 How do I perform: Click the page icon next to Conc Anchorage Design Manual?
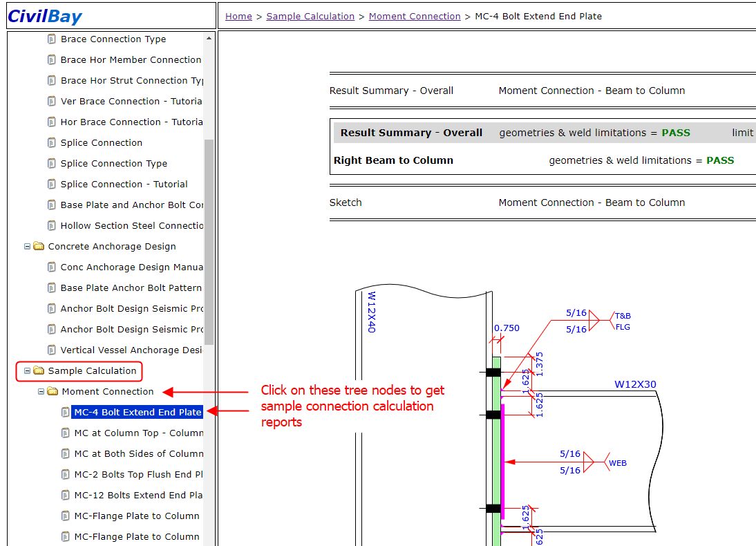click(52, 267)
